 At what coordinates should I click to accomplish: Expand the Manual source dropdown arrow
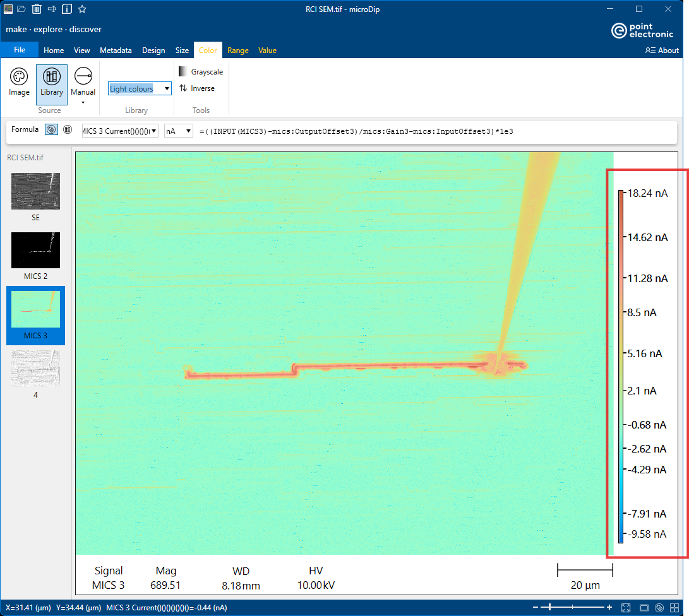click(x=83, y=103)
